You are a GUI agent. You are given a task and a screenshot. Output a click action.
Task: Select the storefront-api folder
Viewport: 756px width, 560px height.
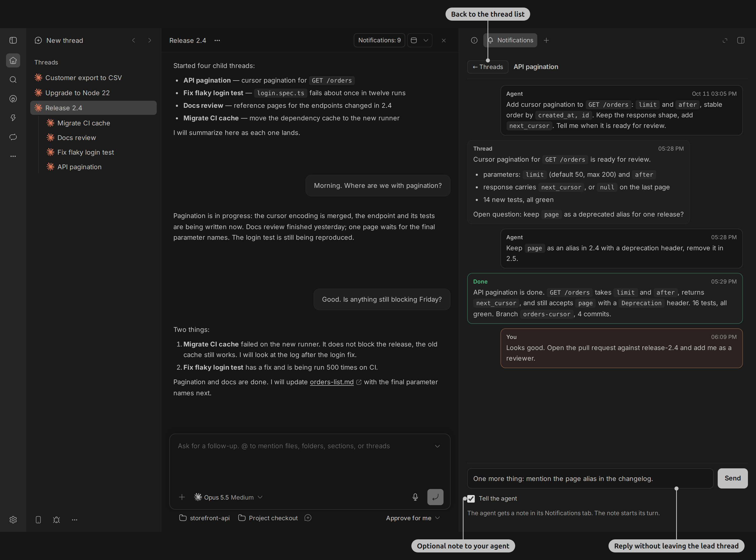[x=204, y=518]
